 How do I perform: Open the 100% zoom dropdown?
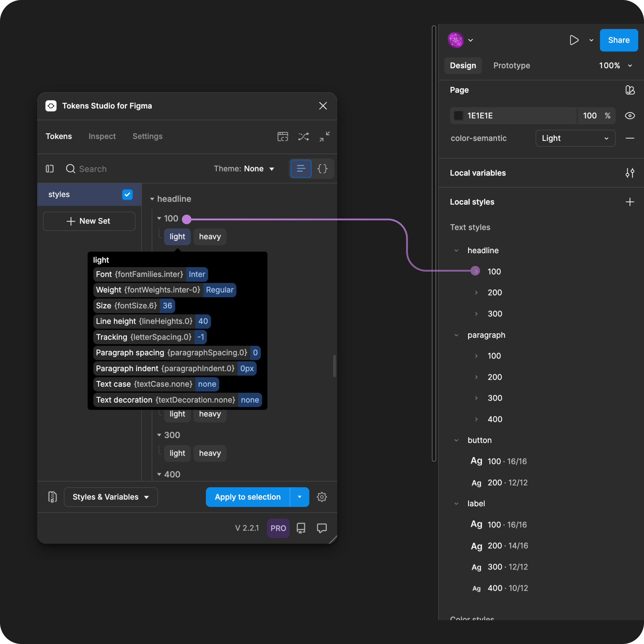pos(615,65)
